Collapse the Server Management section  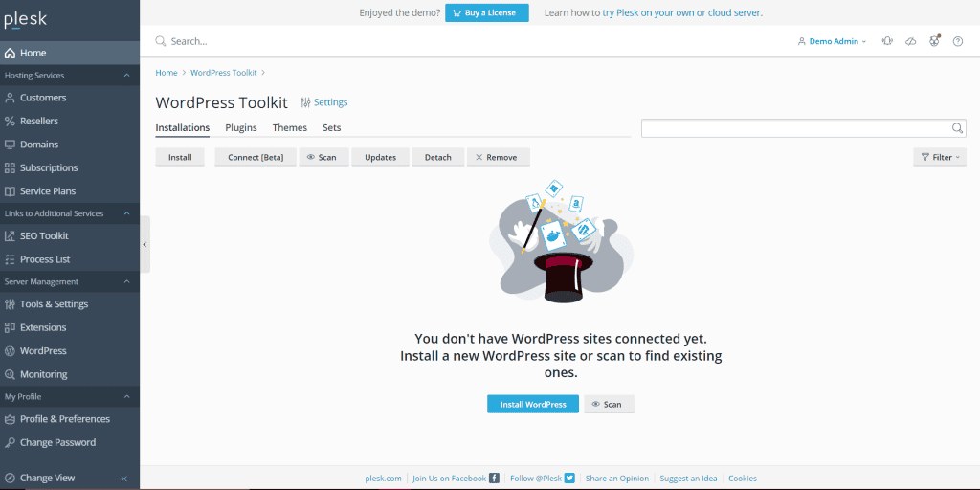coord(127,282)
